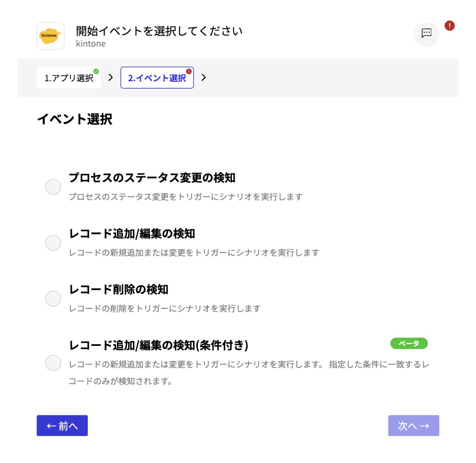476x463 pixels.
Task: Select レコード追加/編集の検知 radio button
Action: click(x=53, y=243)
